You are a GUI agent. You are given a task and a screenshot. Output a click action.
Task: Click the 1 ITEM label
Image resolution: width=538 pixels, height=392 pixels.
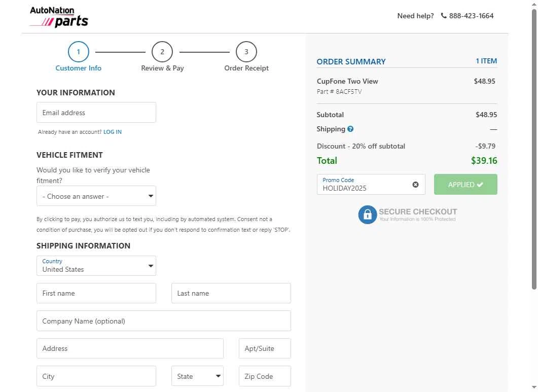pos(486,61)
